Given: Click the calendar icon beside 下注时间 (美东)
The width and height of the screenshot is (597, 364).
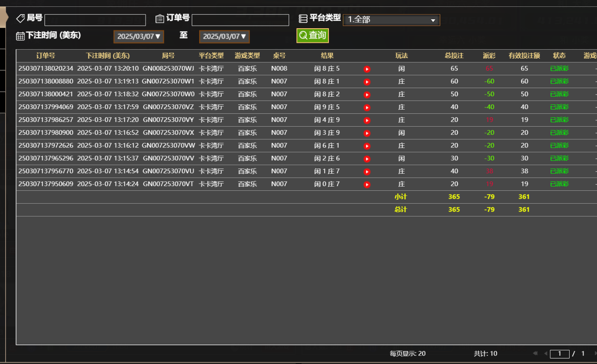Looking at the screenshot, I should coord(20,36).
